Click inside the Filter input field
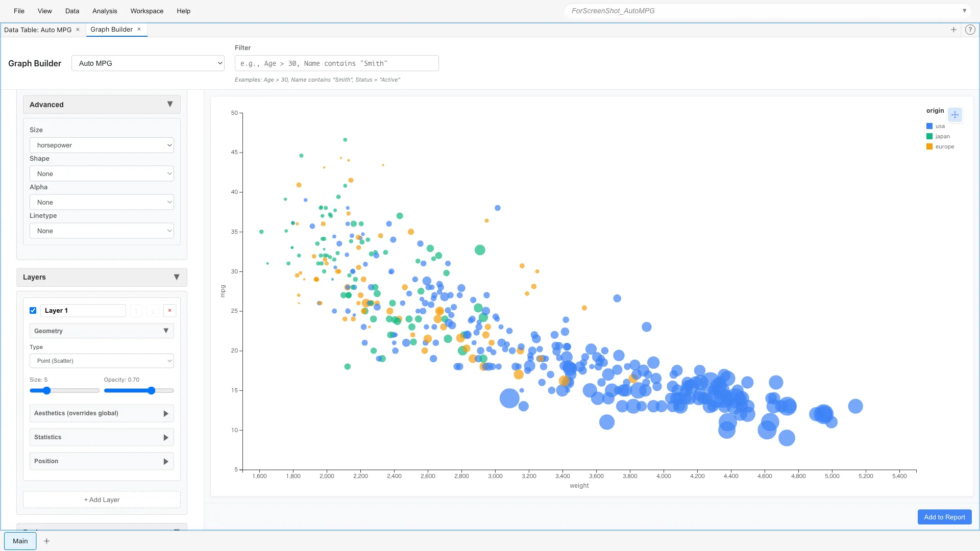The image size is (980, 551). 336,63
